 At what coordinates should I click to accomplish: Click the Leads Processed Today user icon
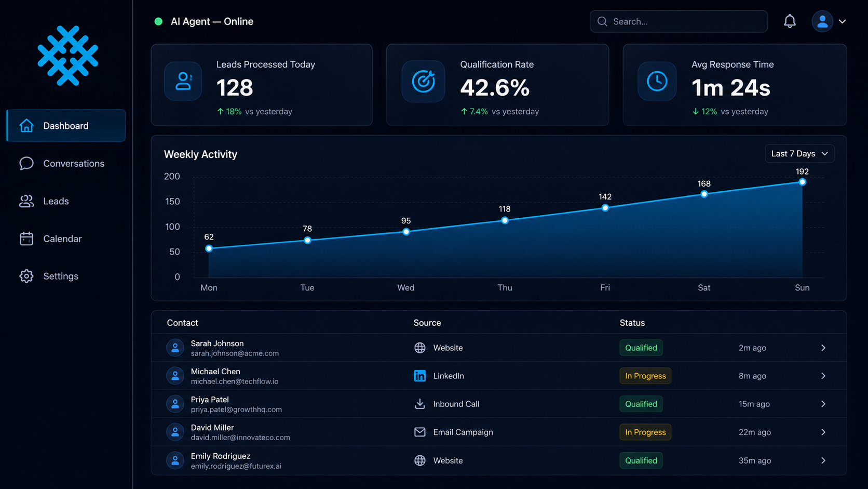tap(183, 81)
